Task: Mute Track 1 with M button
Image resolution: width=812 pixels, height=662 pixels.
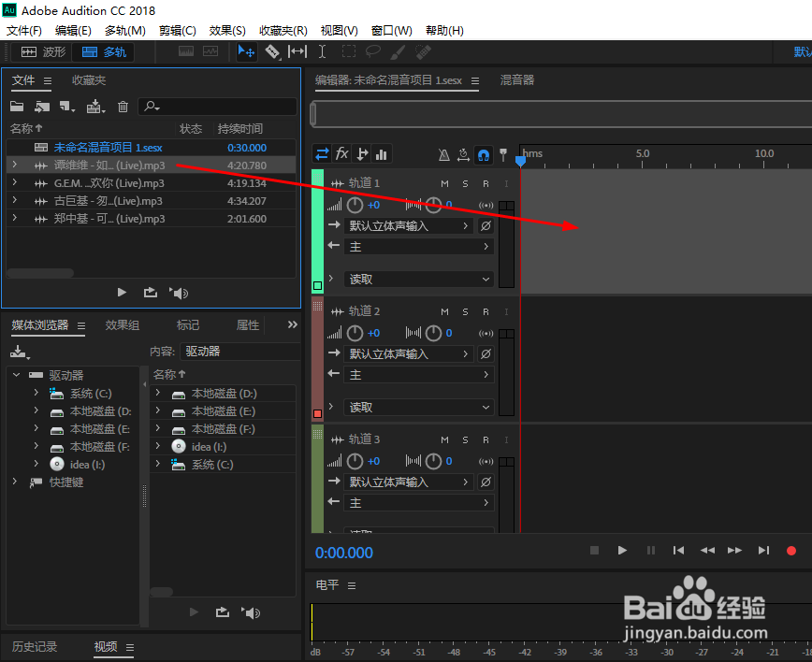Action: pyautogui.click(x=444, y=184)
